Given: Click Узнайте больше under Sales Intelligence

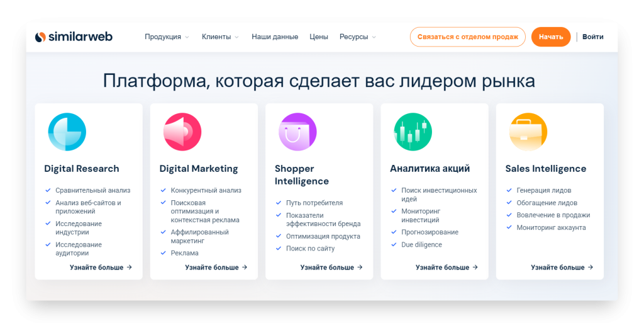Looking at the screenshot, I should [562, 268].
